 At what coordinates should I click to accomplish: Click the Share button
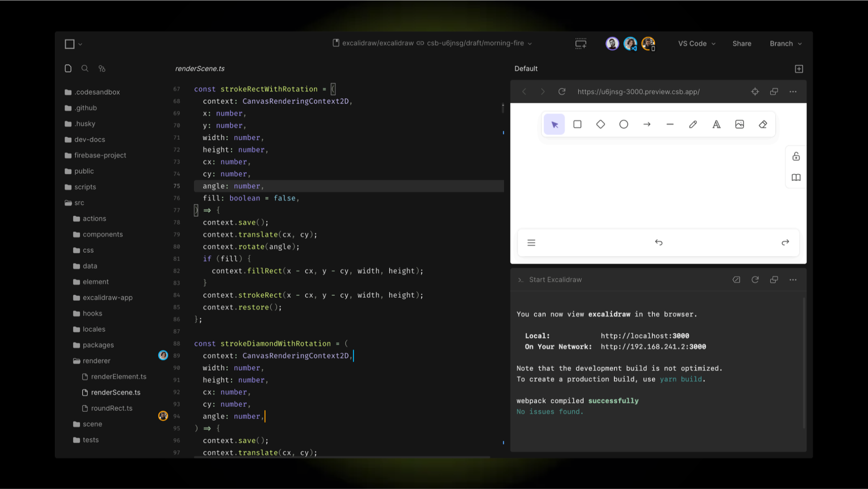[x=742, y=43]
